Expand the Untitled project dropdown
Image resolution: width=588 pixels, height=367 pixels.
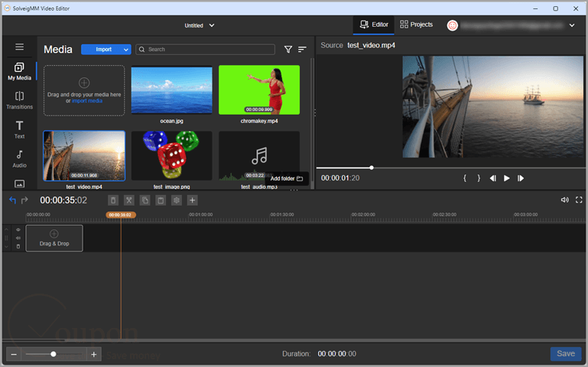(x=199, y=25)
